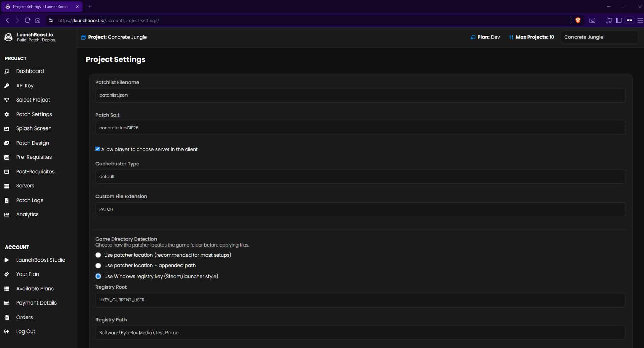
Task: Select Use patcher location recommended radio option
Action: tap(98, 255)
